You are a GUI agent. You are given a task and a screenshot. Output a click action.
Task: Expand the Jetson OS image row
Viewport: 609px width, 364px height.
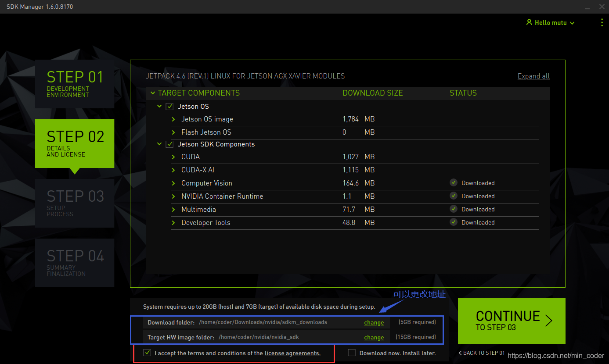(x=174, y=119)
